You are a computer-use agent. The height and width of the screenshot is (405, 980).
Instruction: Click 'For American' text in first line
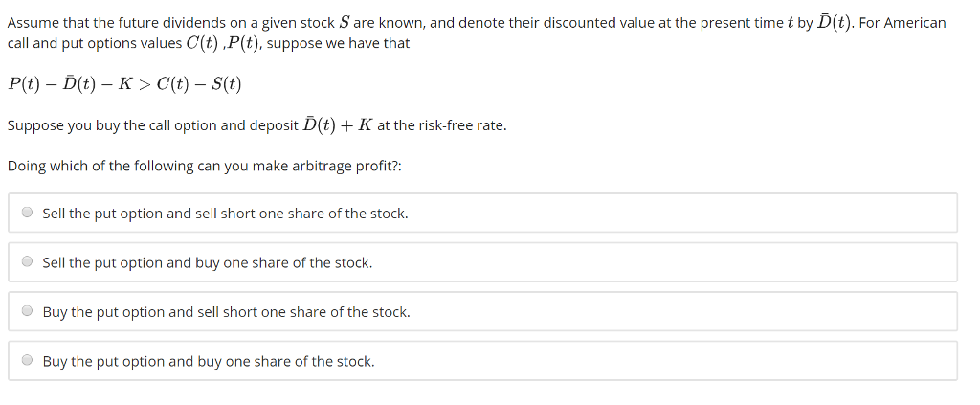pyautogui.click(x=902, y=23)
